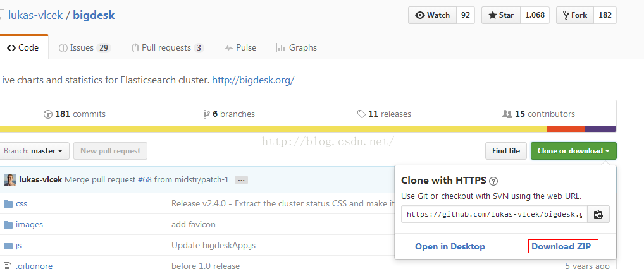Open the Graphs tab
Screen dimensions: 644x269
(x=297, y=48)
